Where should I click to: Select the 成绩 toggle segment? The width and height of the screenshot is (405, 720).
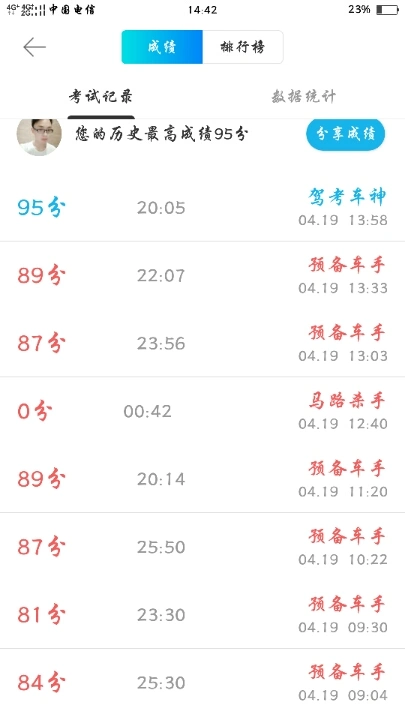(x=162, y=47)
